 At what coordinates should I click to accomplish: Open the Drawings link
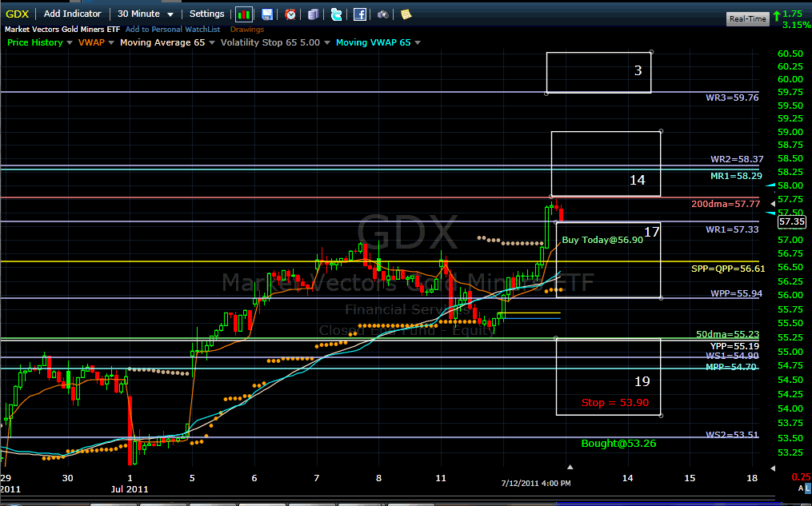[247, 30]
